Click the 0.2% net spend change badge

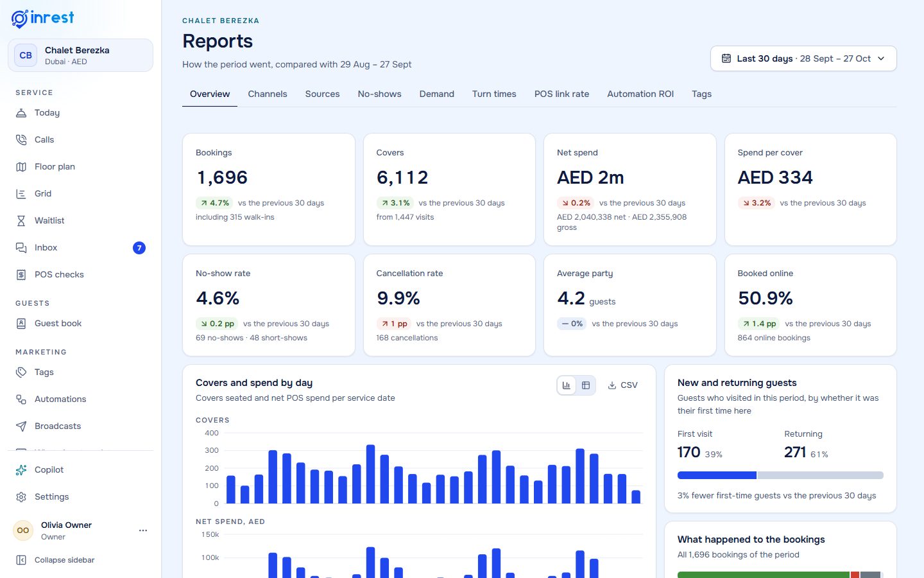point(576,203)
